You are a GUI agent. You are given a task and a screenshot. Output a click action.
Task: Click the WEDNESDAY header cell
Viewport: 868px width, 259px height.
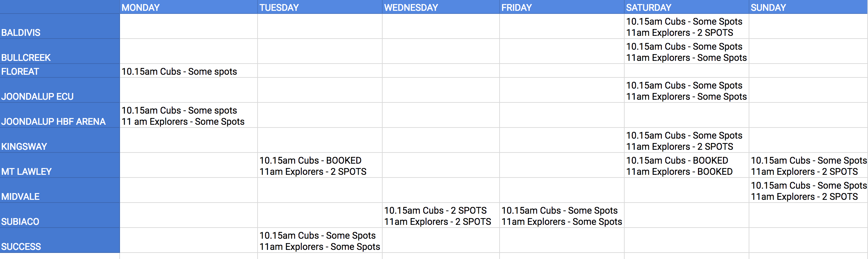tap(441, 7)
